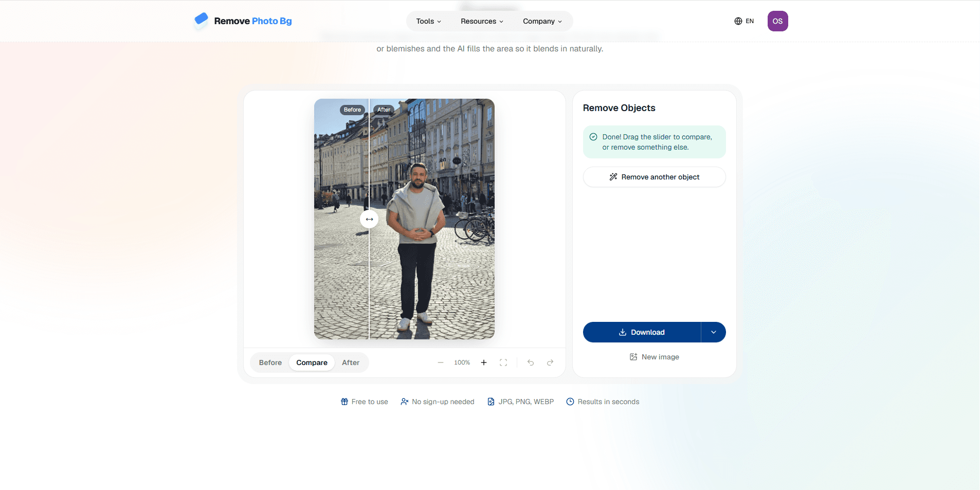Click the Remove Objects heading

click(619, 108)
